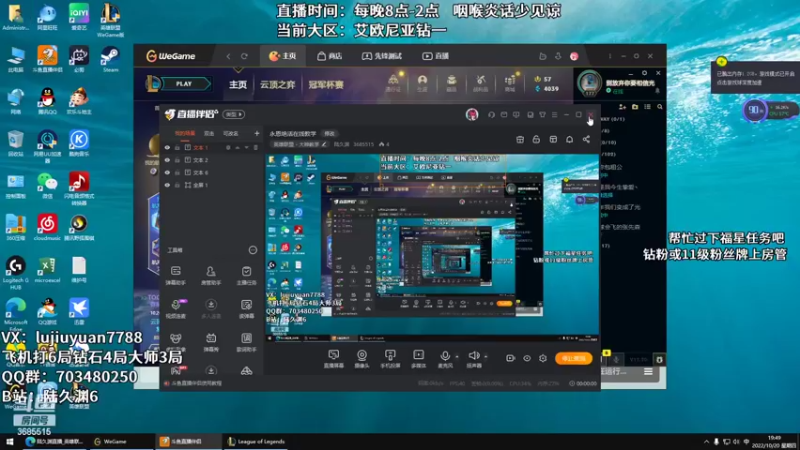Add a new scene with plus icon
Image resolution: width=800 pixels, height=450 pixels.
(257, 133)
